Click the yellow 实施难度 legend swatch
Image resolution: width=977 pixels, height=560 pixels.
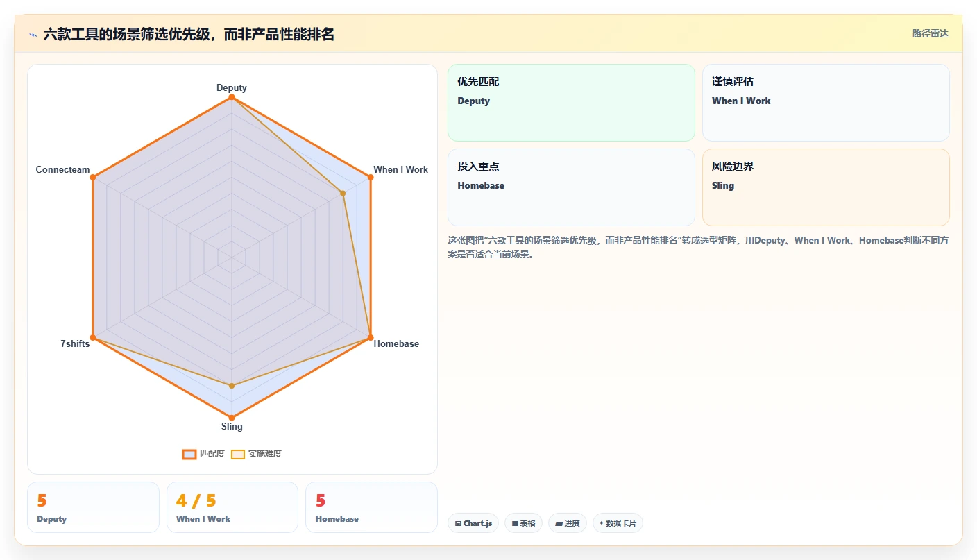pos(238,454)
